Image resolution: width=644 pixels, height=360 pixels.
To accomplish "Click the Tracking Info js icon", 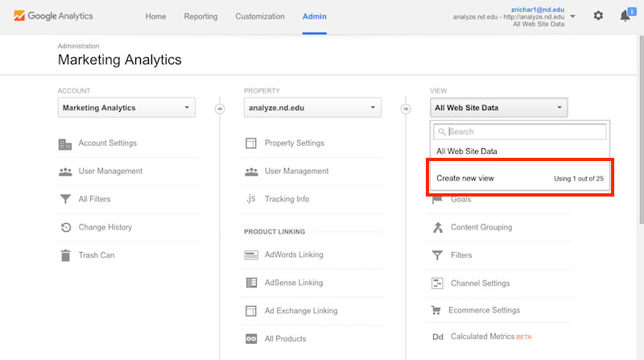I will pyautogui.click(x=251, y=199).
